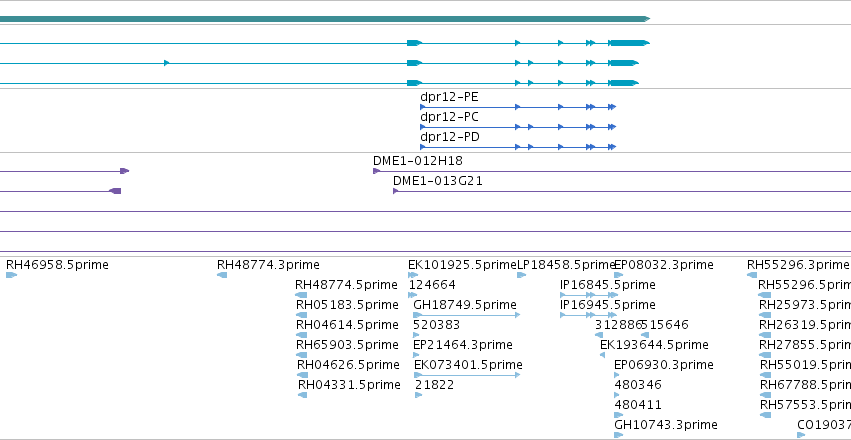Screen dimensions: 851x440
Task: Click the DME1-013G21 clone label
Action: point(437,181)
